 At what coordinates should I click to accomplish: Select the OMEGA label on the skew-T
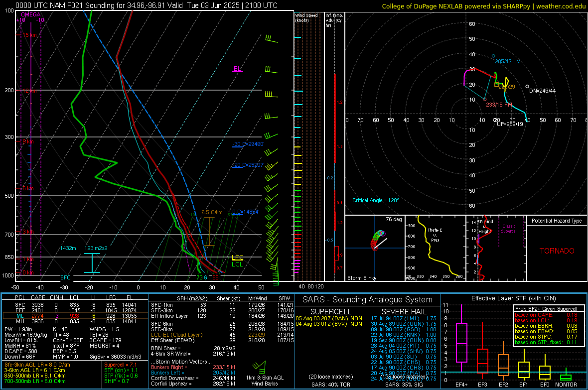pyautogui.click(x=30, y=14)
